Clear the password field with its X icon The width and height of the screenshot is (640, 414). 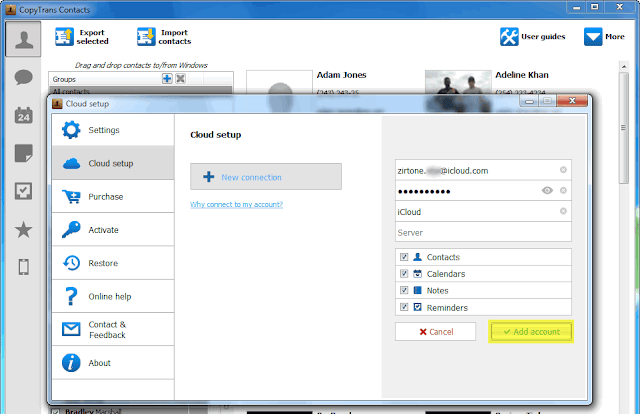563,191
